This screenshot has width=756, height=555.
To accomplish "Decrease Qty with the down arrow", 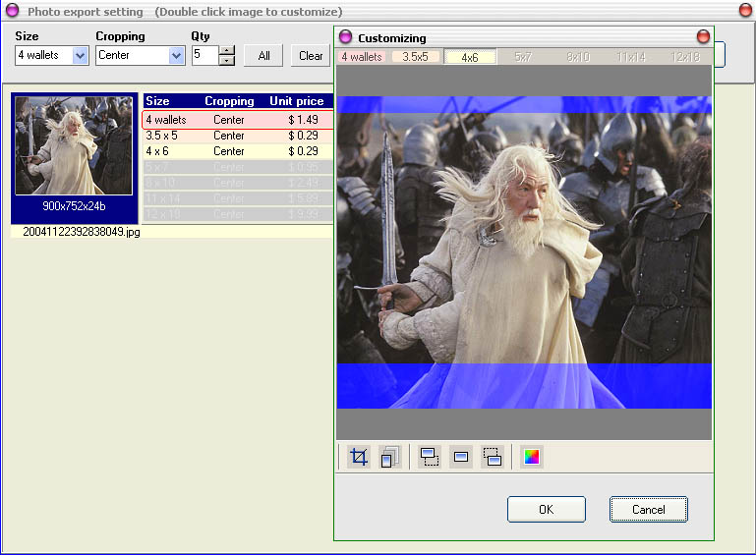I will 227,61.
